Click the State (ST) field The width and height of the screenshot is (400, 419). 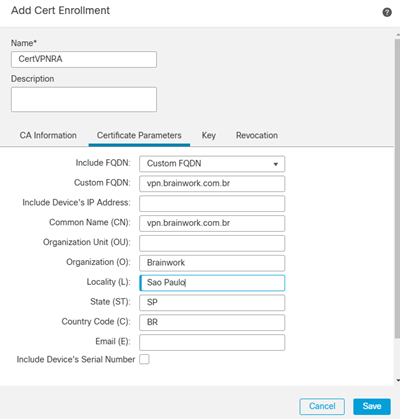212,303
